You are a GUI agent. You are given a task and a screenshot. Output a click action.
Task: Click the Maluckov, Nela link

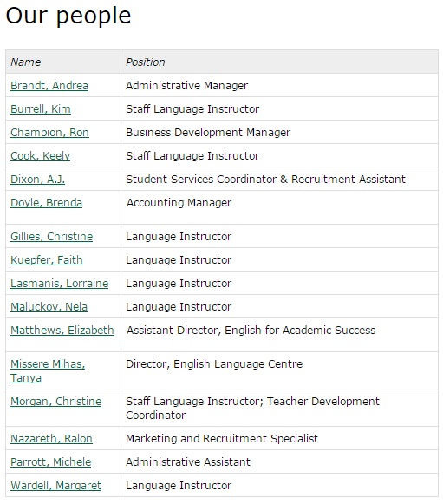[49, 307]
